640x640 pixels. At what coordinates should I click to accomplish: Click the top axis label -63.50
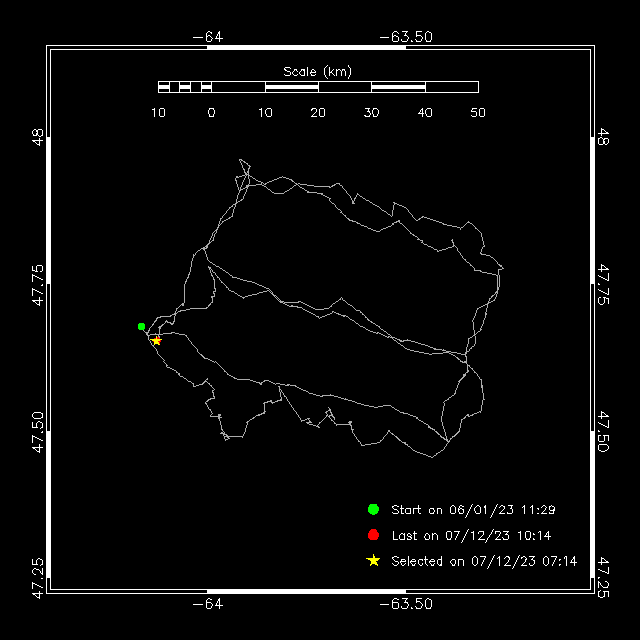pos(406,37)
